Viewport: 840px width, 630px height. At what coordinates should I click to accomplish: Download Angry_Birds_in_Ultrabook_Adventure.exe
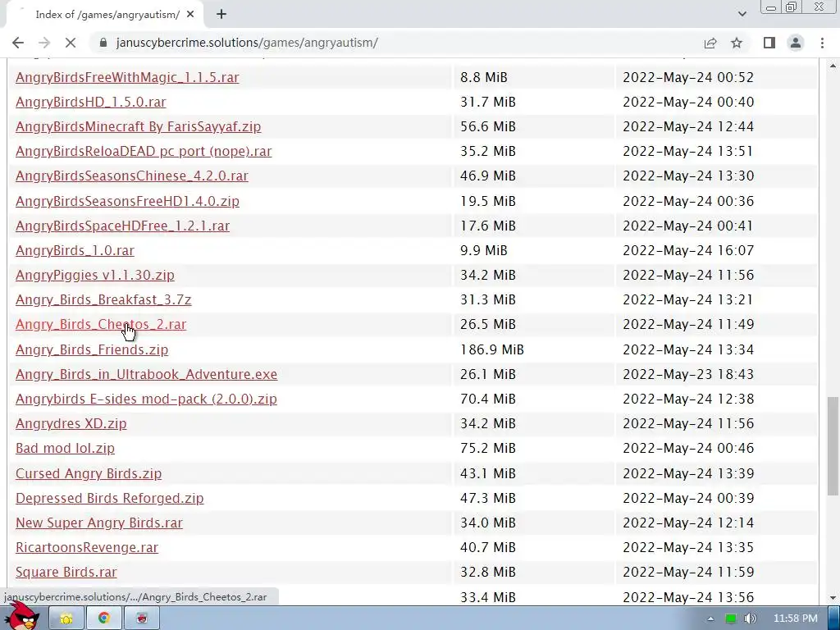[147, 374]
